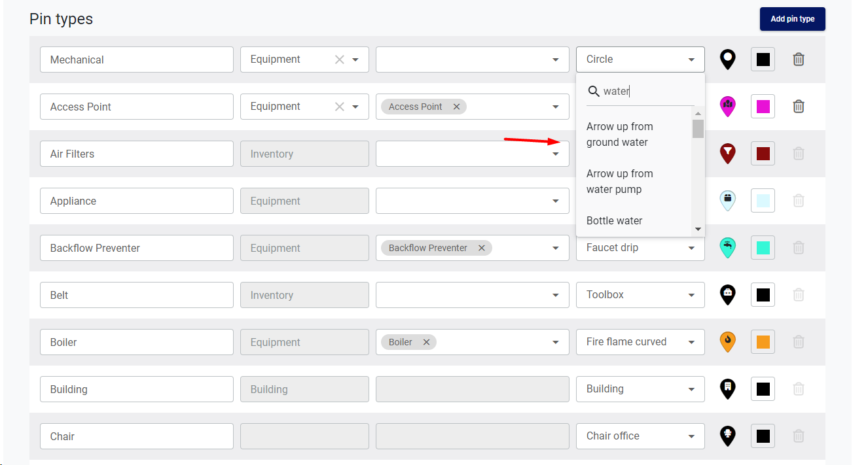Select Bottle water from the icon list
The height and width of the screenshot is (465, 868).
(x=614, y=220)
